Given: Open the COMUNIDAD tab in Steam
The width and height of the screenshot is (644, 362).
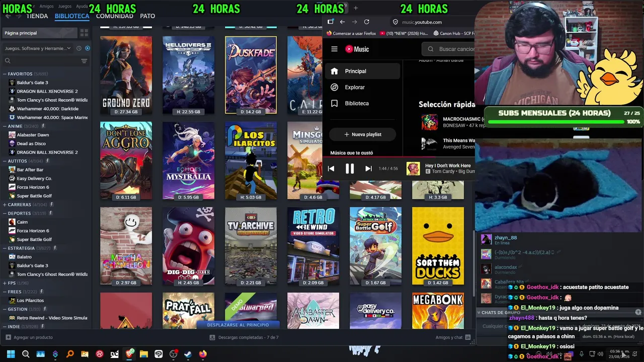Looking at the screenshot, I should (x=115, y=16).
